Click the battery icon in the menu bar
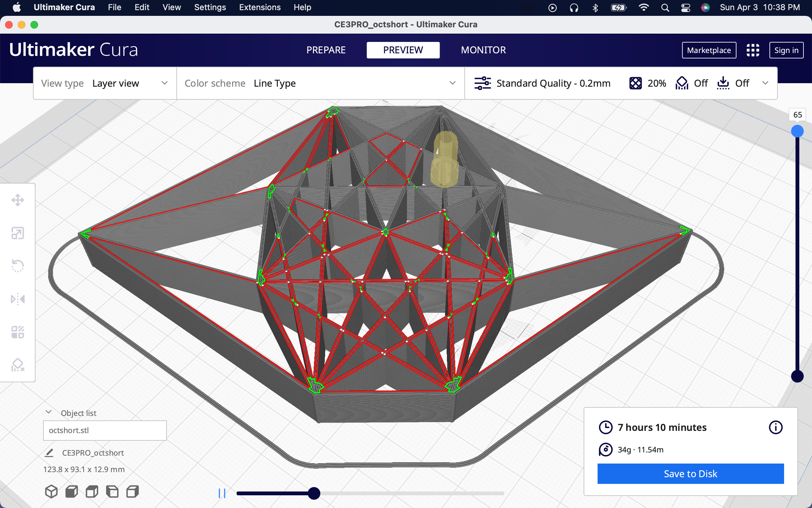This screenshot has width=812, height=508. tap(619, 7)
